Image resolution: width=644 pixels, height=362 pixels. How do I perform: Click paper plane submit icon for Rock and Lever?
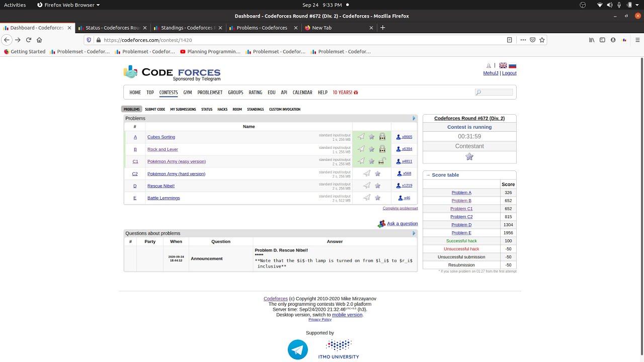361,149
